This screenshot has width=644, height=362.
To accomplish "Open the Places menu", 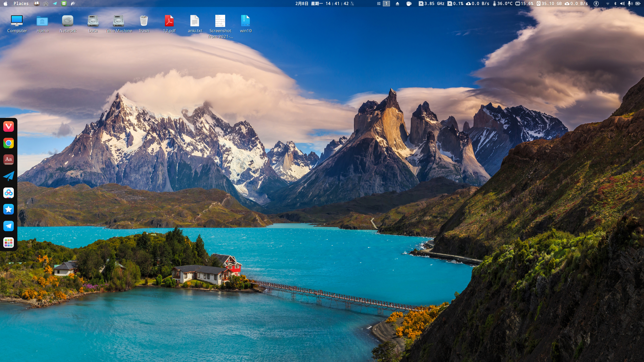I will pos(21,4).
